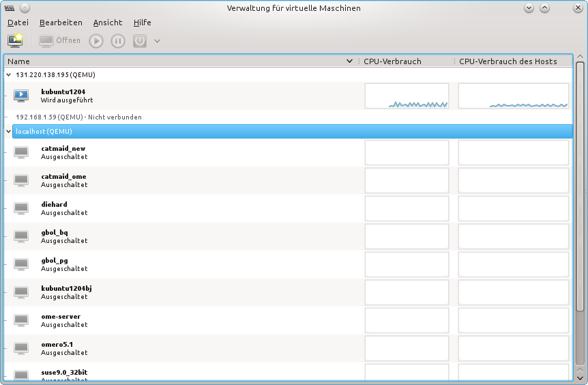Click the Öffnen toolbar button

point(60,41)
